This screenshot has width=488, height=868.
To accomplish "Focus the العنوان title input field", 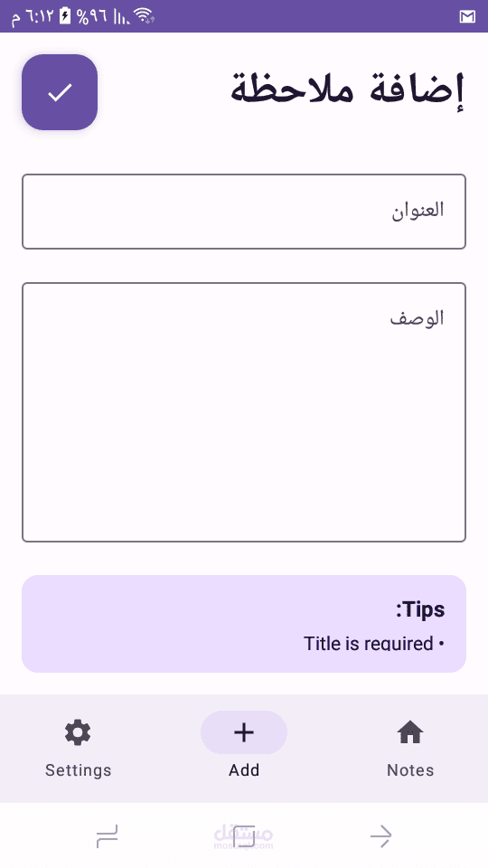I will [x=244, y=212].
